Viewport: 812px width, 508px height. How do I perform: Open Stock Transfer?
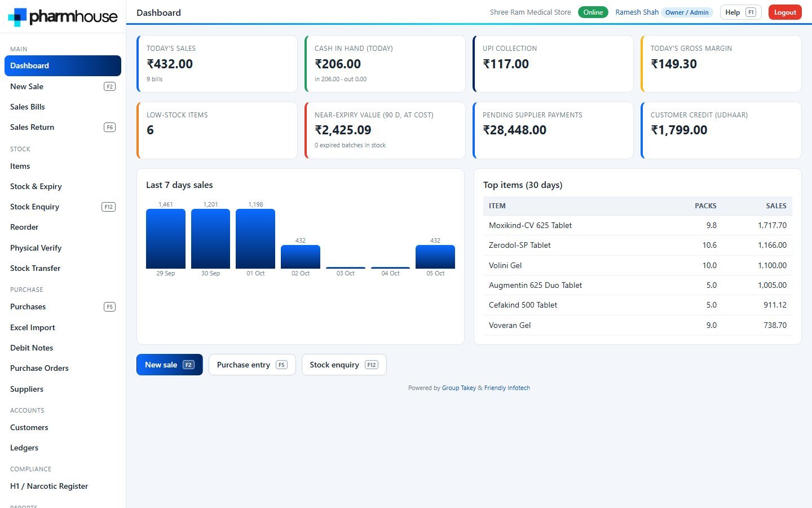[x=63, y=268]
